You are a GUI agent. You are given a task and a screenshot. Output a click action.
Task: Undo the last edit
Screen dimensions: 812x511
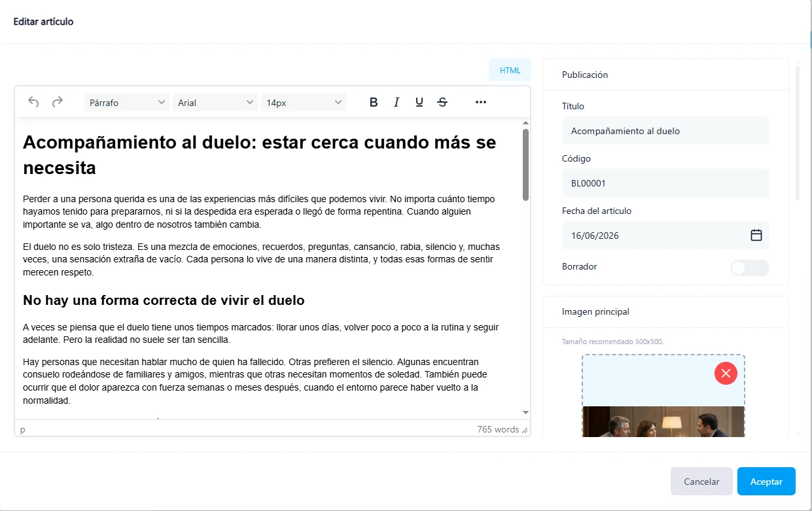coord(33,102)
